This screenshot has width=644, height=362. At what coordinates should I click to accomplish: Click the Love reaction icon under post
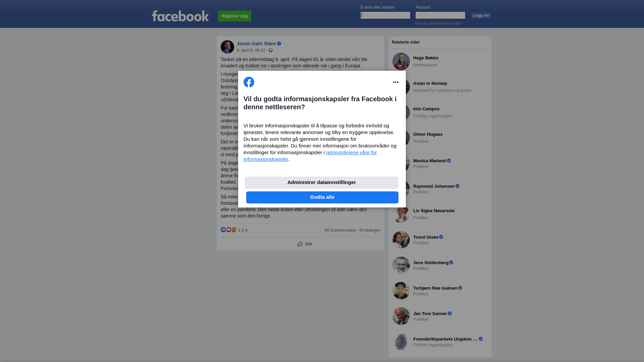pyautogui.click(x=229, y=230)
